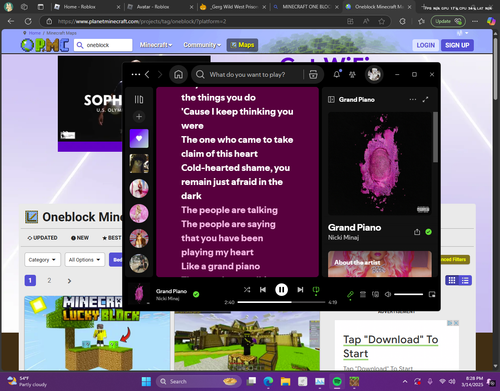500x391 pixels.
Task: Open Minecraft dropdown in PMC navbar
Action: 156,45
